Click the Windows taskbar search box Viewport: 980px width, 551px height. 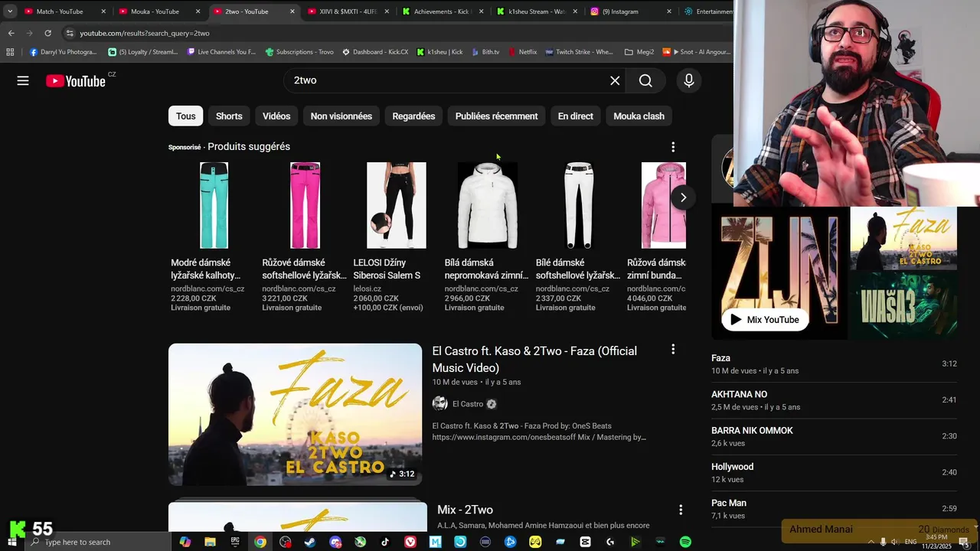point(98,542)
